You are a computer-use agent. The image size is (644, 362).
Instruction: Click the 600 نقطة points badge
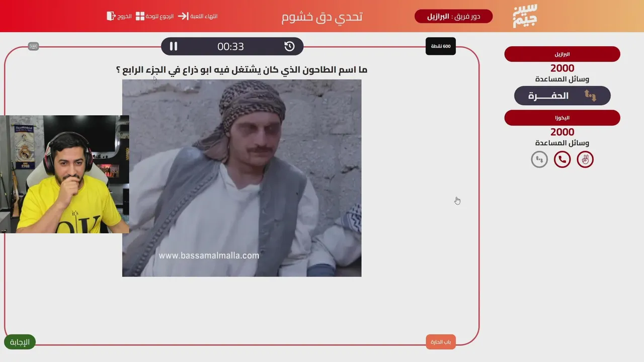tap(440, 46)
